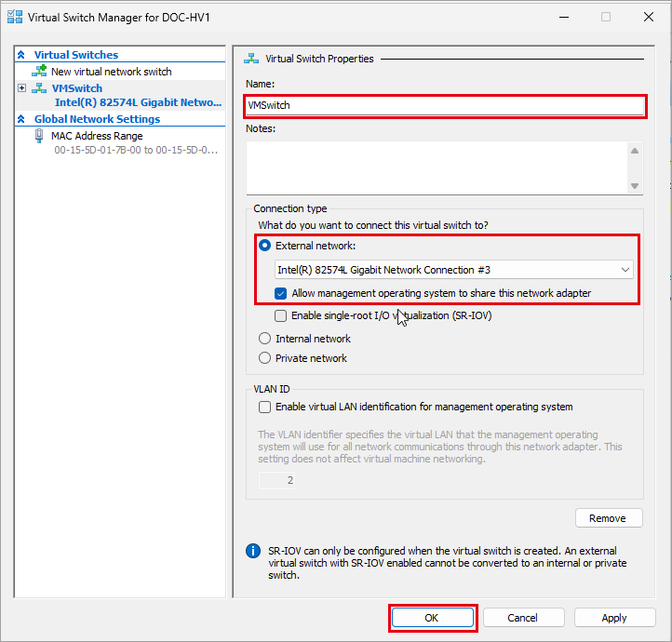Viewport: 672px width, 642px height.
Task: Click the Global Network Settings section heading
Action: (x=98, y=119)
